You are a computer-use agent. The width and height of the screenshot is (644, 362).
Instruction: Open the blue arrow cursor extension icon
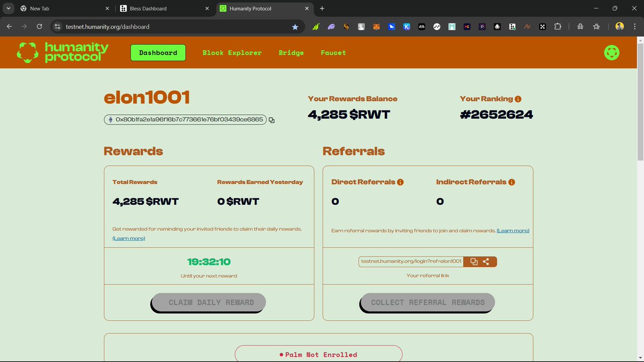[x=392, y=26]
